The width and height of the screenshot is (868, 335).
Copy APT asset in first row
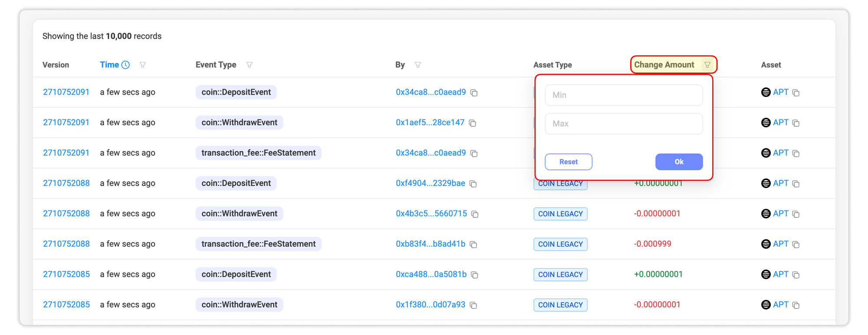pos(796,93)
